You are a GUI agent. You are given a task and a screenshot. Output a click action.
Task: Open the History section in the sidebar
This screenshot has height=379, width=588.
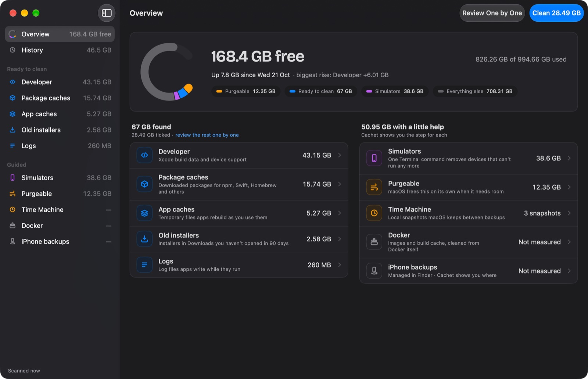(60, 50)
